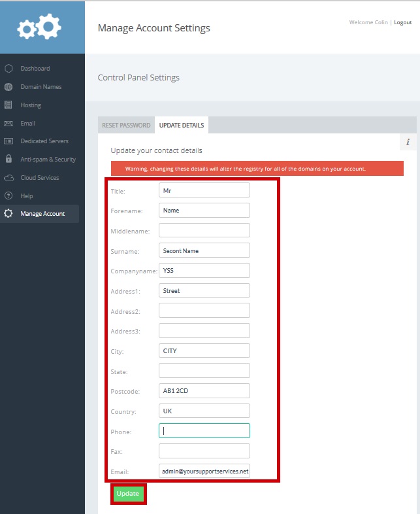Click the Anti-spam & Security padlock icon

click(8, 160)
